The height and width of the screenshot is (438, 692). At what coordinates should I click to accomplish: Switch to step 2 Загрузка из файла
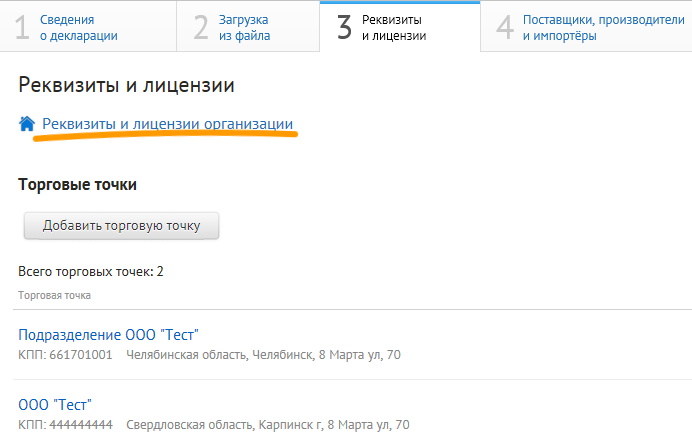click(x=248, y=26)
